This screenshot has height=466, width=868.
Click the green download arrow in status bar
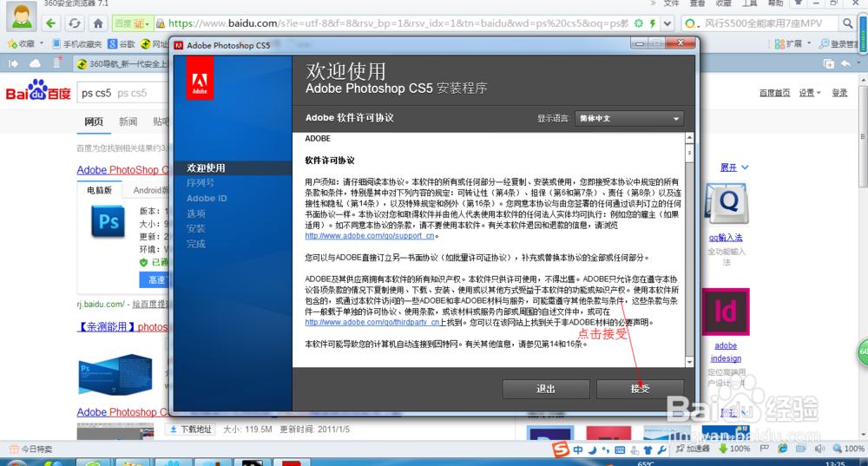tap(723, 449)
